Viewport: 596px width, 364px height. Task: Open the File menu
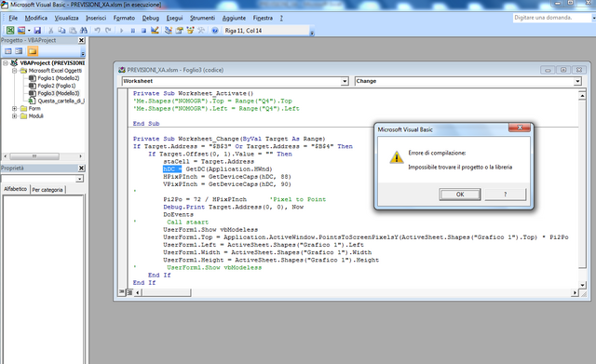13,18
